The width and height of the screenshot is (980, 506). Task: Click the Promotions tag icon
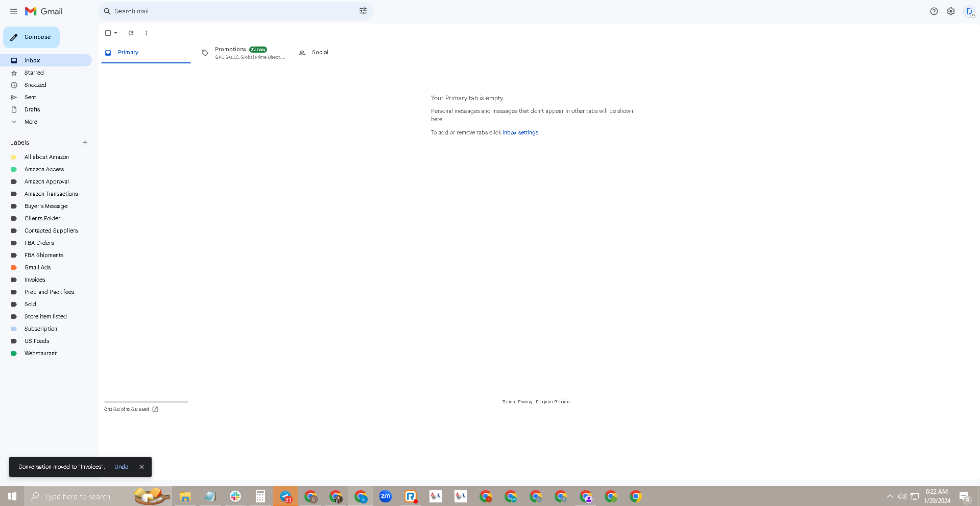(205, 53)
